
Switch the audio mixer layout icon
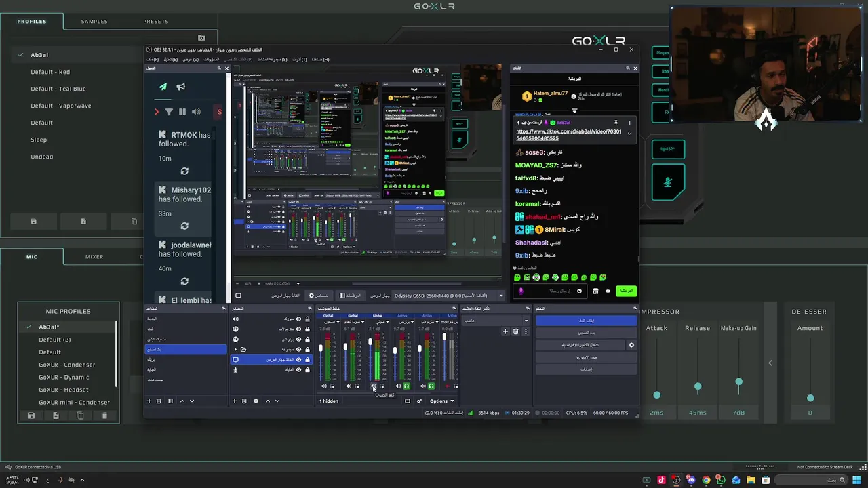(x=408, y=401)
